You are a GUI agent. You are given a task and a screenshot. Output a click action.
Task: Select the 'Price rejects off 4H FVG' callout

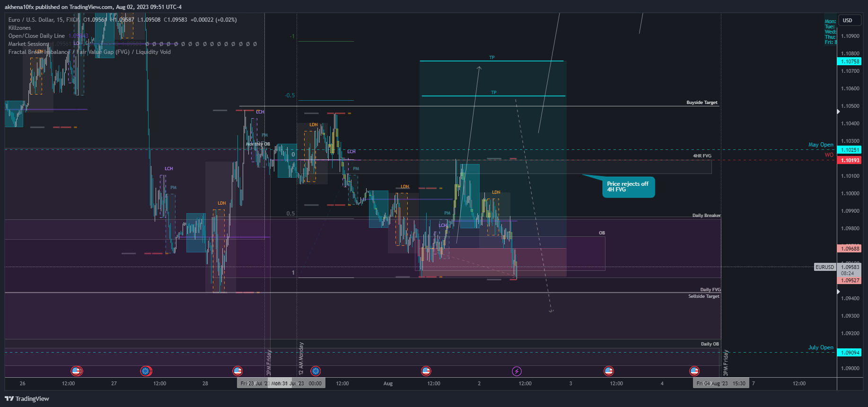point(628,187)
